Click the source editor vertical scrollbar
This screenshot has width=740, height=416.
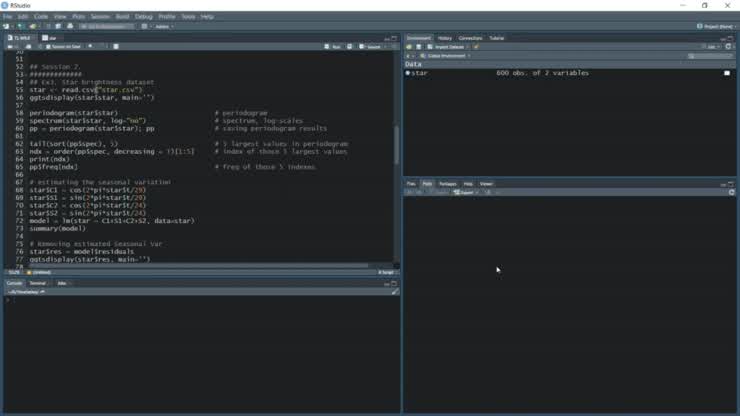point(397,150)
